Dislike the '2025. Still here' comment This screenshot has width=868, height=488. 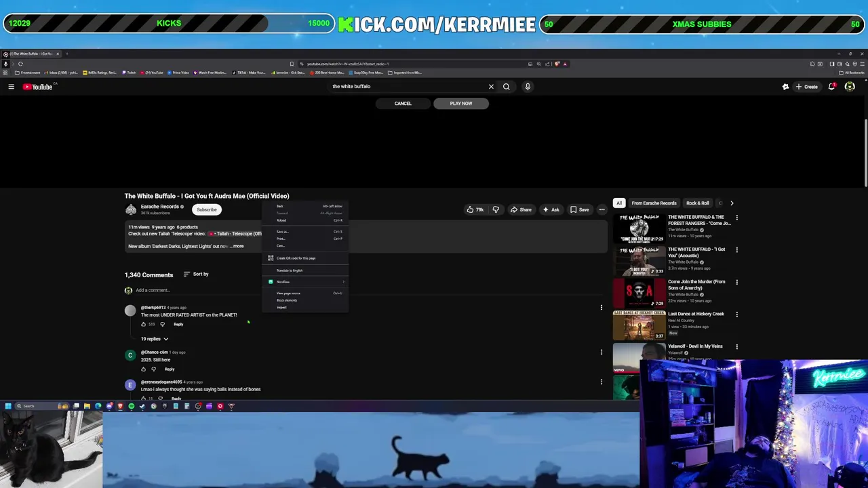(153, 369)
